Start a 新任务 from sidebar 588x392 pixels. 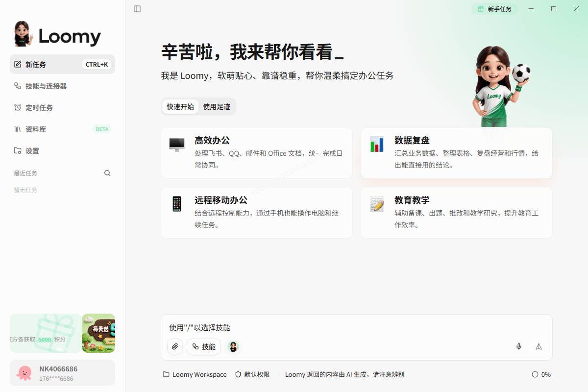click(x=62, y=64)
